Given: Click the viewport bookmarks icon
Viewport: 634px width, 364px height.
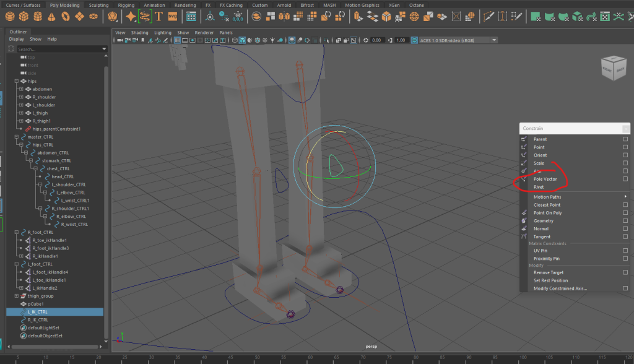Looking at the screenshot, I should pyautogui.click(x=143, y=40).
